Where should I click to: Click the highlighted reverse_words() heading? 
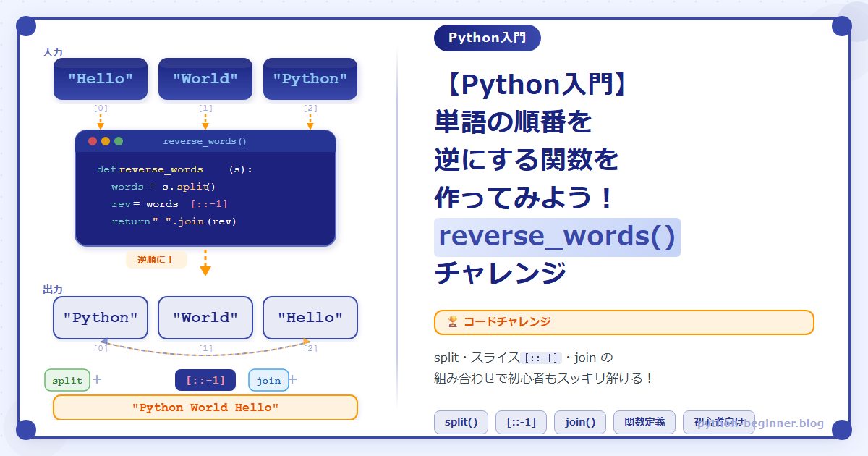coord(557,237)
